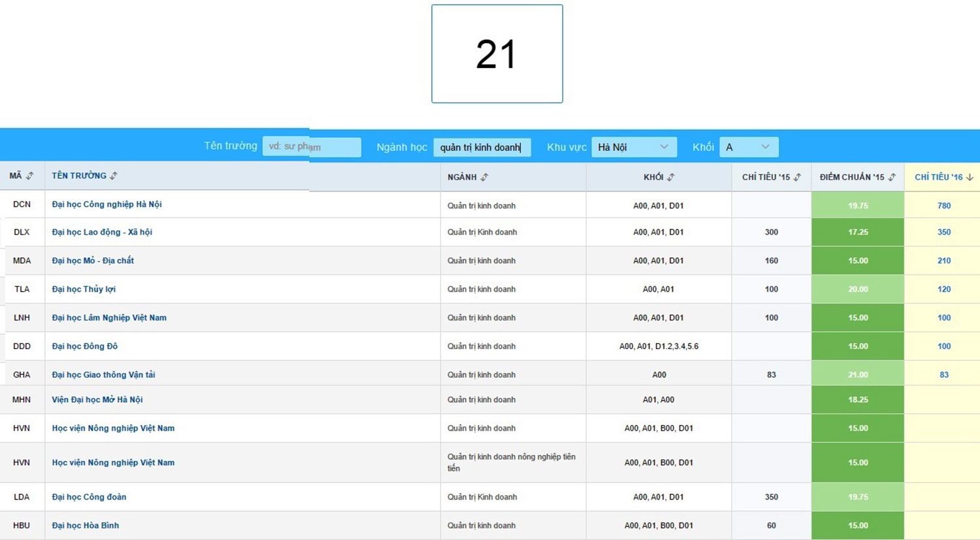
Task: Sort by NGÀNH column arrow icon
Action: [484, 177]
